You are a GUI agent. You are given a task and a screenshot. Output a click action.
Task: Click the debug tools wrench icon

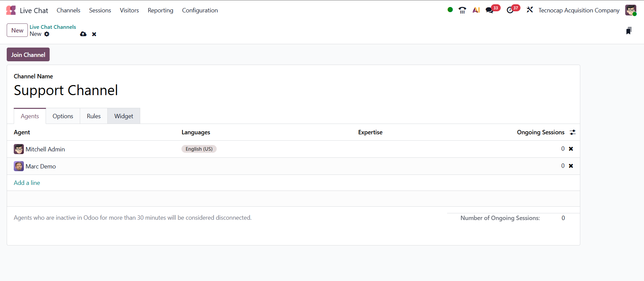[x=530, y=10]
